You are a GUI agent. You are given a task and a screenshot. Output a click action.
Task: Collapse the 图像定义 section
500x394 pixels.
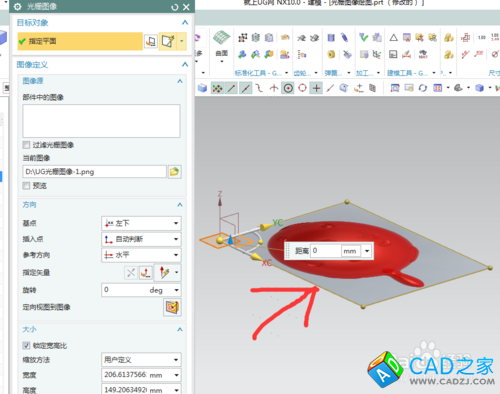pos(185,64)
